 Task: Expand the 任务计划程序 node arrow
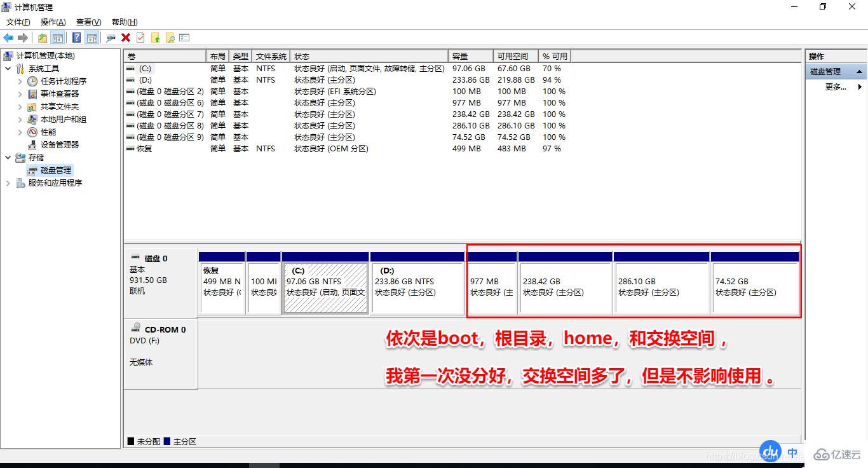tap(20, 81)
